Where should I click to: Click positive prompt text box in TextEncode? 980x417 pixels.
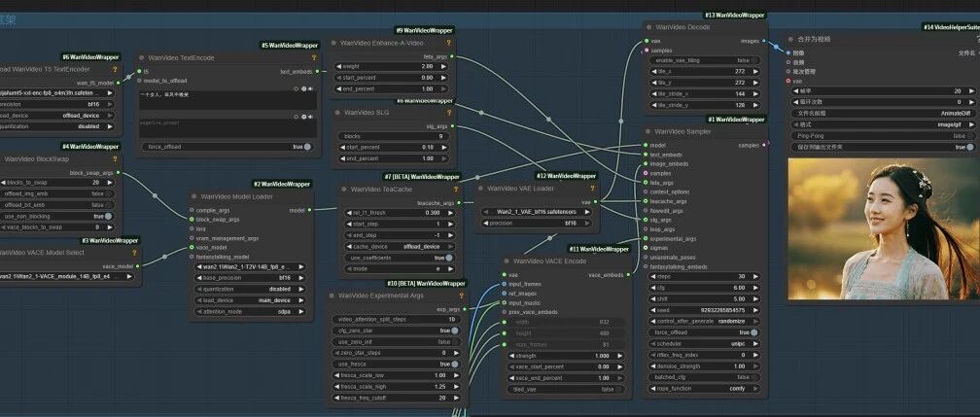228,99
